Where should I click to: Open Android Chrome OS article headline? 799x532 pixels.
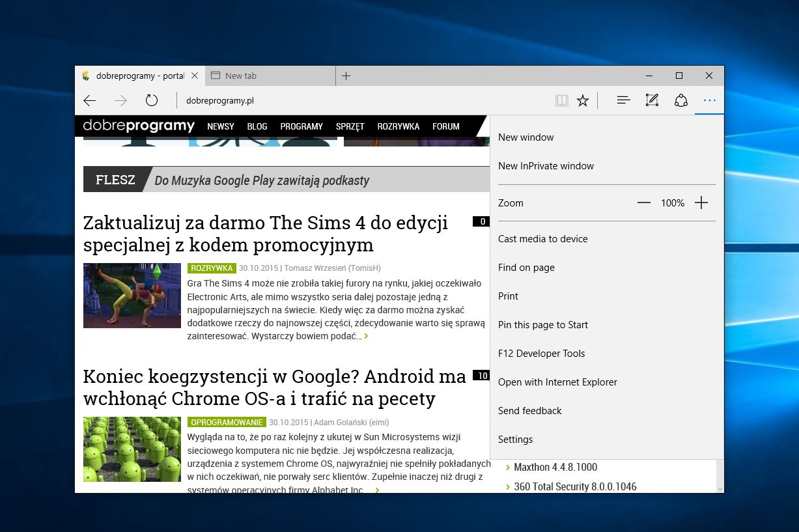(x=275, y=387)
